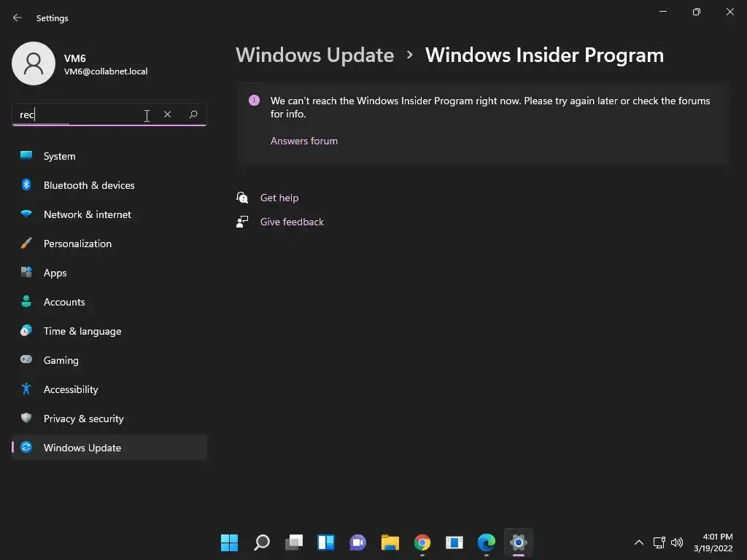The image size is (747, 560).
Task: Open the VM6 user profile avatar
Action: click(34, 63)
